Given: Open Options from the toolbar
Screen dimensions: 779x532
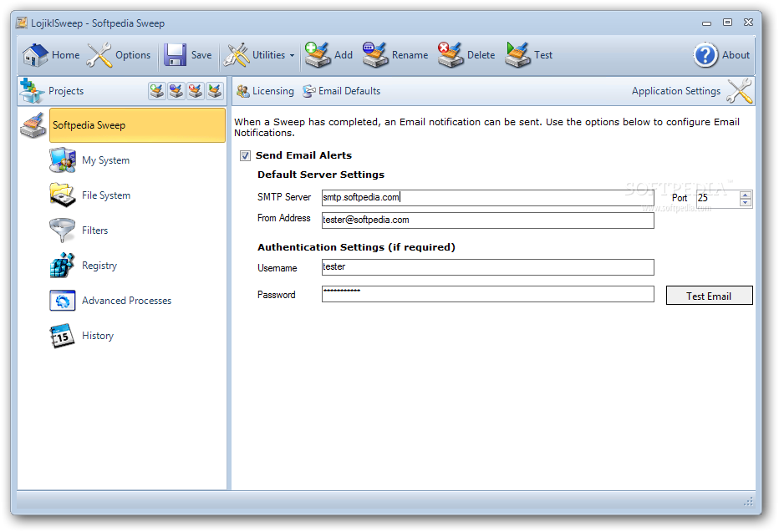Looking at the screenshot, I should (118, 55).
